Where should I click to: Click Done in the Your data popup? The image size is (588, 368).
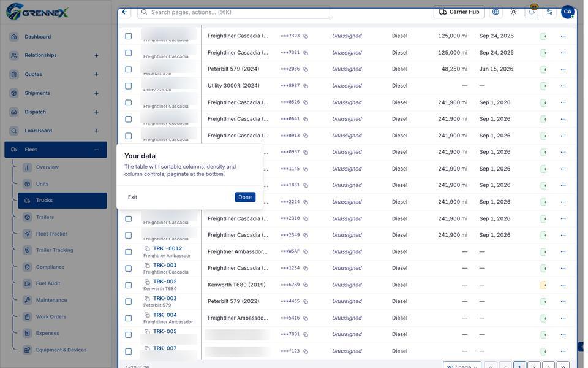point(245,197)
